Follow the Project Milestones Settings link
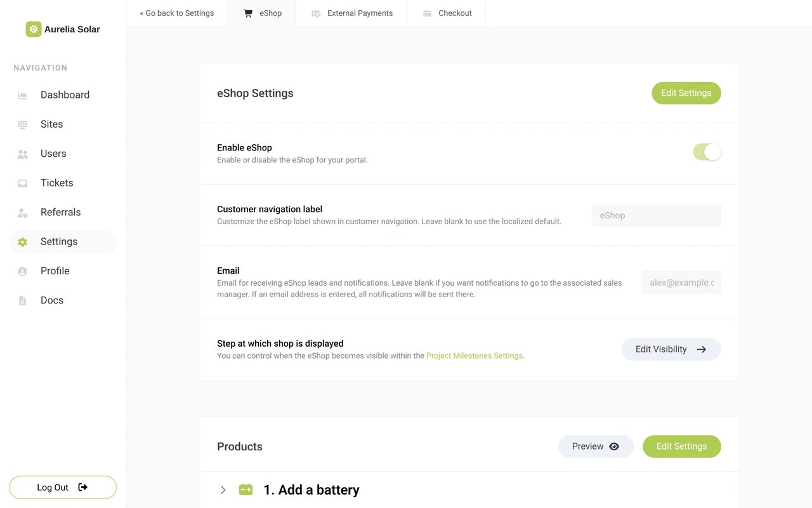 tap(475, 356)
